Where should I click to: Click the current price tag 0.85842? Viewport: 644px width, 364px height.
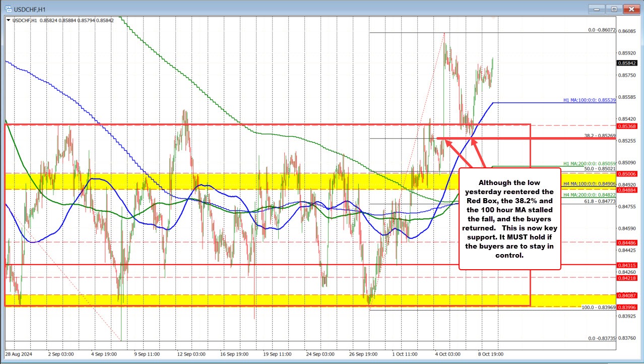(x=627, y=64)
